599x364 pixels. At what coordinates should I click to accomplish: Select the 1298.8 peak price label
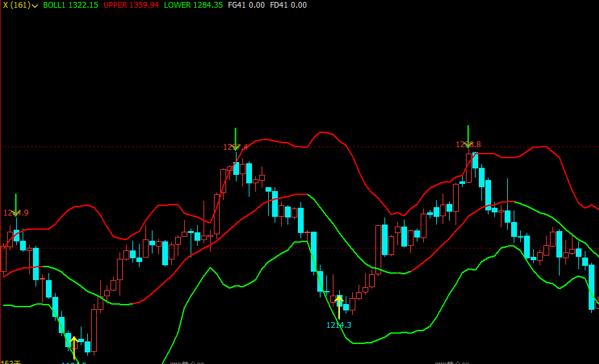pos(468,144)
